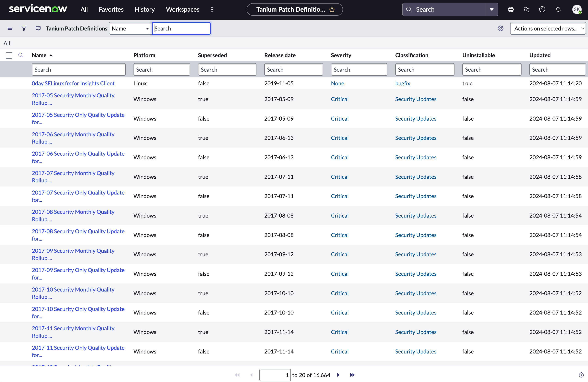Check the select-all rows checkbox
The image size is (588, 382).
click(x=9, y=55)
